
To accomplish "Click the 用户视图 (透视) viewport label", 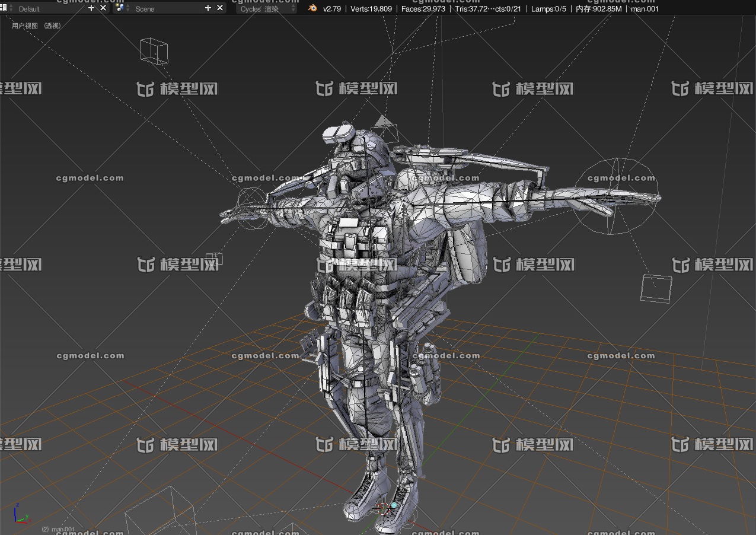I will pyautogui.click(x=36, y=26).
